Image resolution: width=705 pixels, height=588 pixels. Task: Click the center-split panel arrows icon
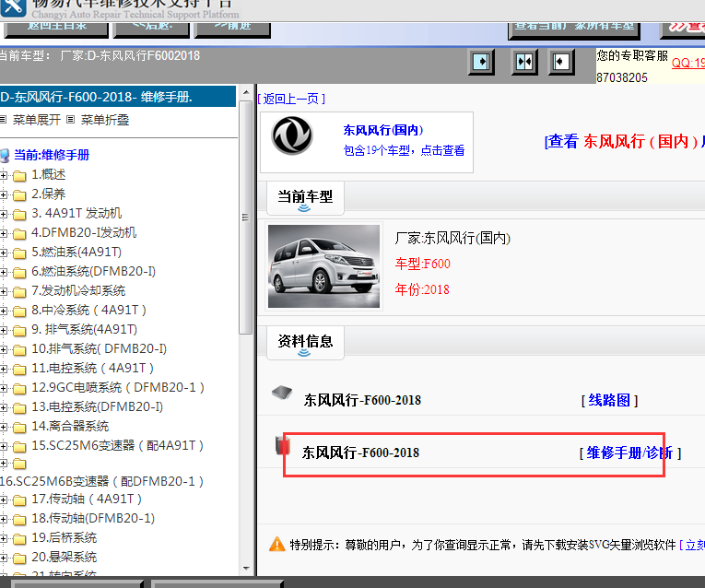(x=524, y=62)
